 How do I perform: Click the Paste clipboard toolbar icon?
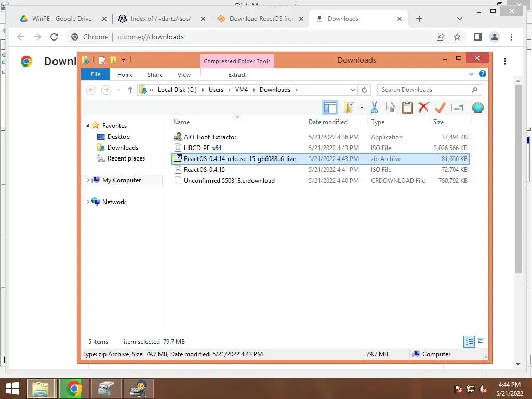tap(407, 108)
